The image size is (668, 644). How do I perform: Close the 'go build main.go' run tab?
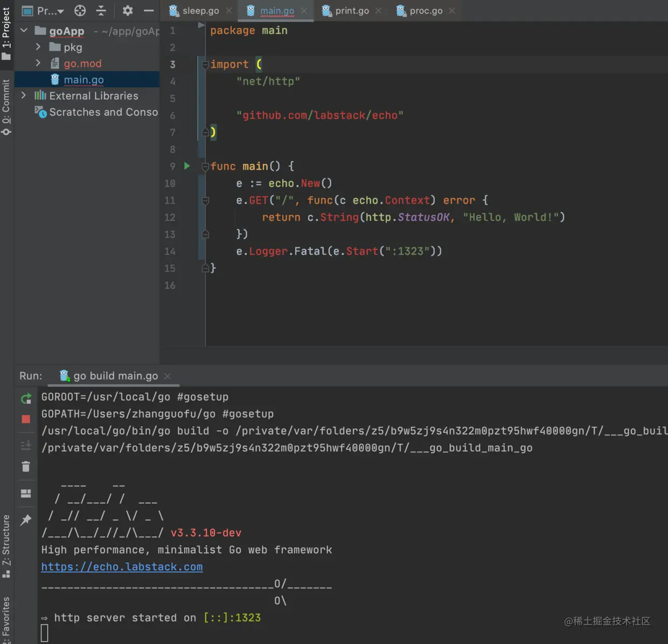168,376
